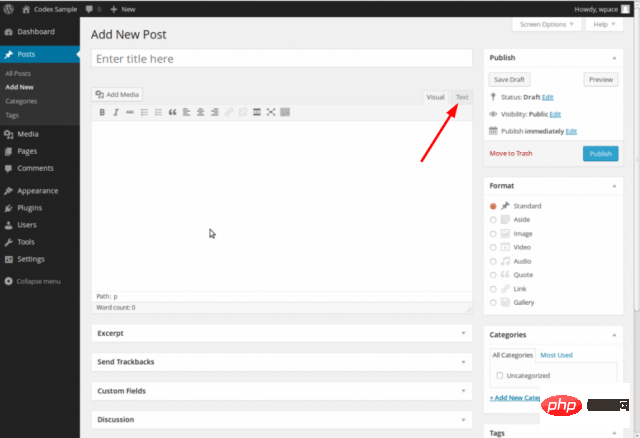This screenshot has height=438, width=640.
Task: Show the kitchen sink toolbar toggle
Action: click(x=285, y=112)
